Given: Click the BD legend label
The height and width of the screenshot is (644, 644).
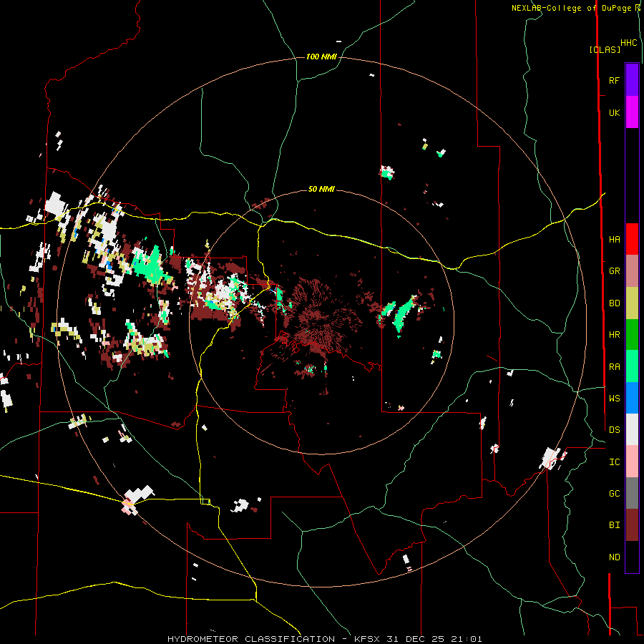Looking at the screenshot, I should tap(615, 303).
